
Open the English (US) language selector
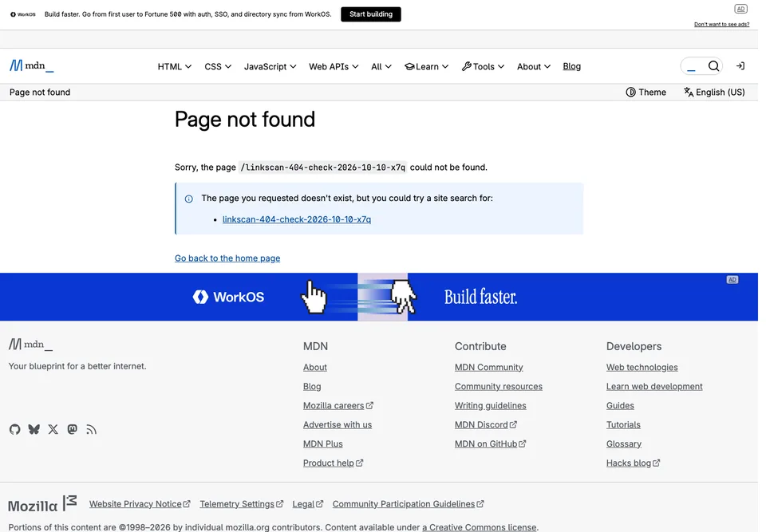click(713, 93)
